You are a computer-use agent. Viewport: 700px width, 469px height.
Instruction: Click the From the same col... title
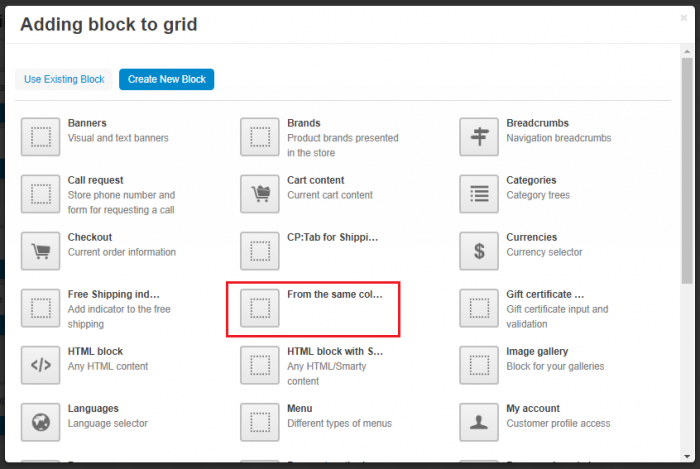click(x=335, y=295)
